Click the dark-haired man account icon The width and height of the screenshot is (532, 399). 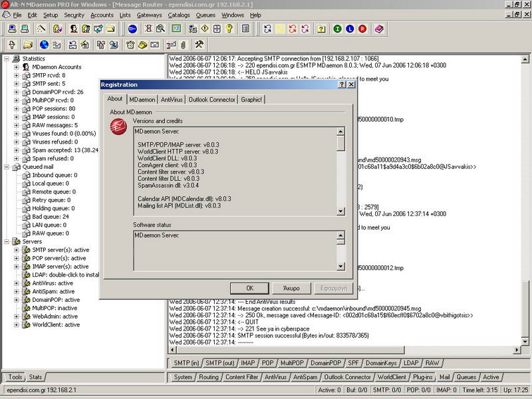(74, 29)
